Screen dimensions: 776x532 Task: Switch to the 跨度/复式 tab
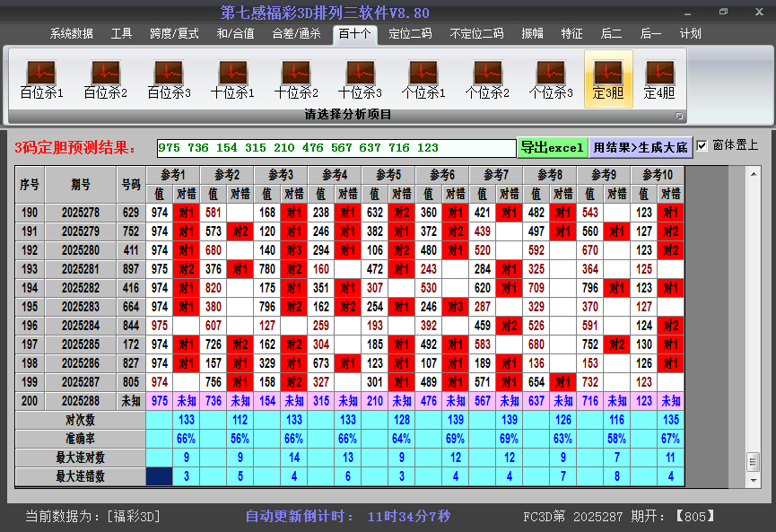pyautogui.click(x=174, y=34)
